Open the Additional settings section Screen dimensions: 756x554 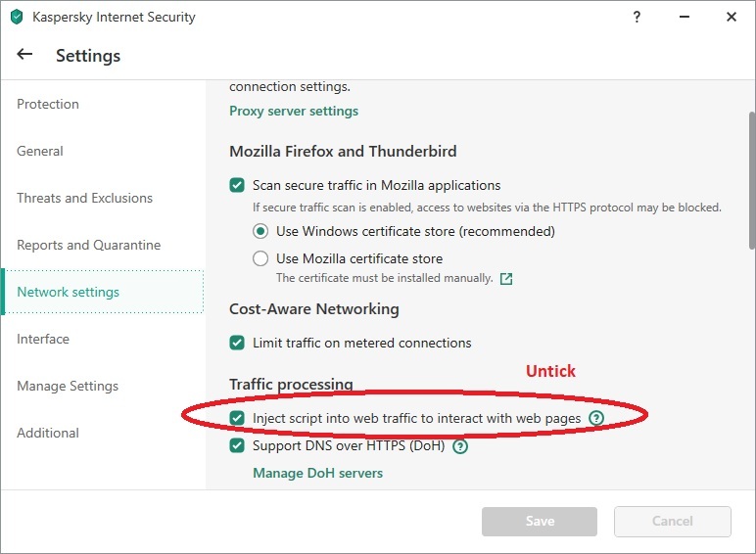point(48,433)
